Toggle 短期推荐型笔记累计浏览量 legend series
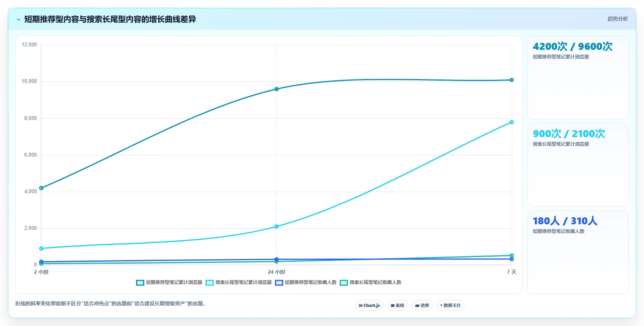Viewport: 644px width, 326px height. coord(169,282)
